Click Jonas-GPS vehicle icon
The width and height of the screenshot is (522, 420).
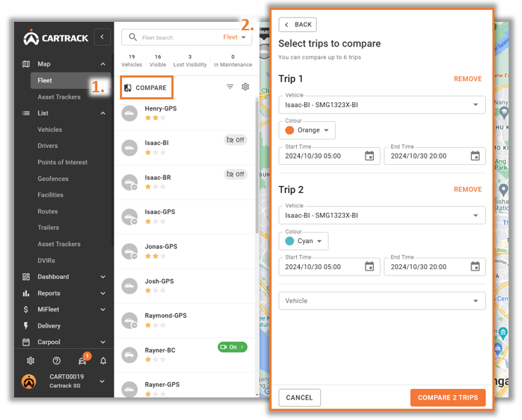pyautogui.click(x=130, y=252)
